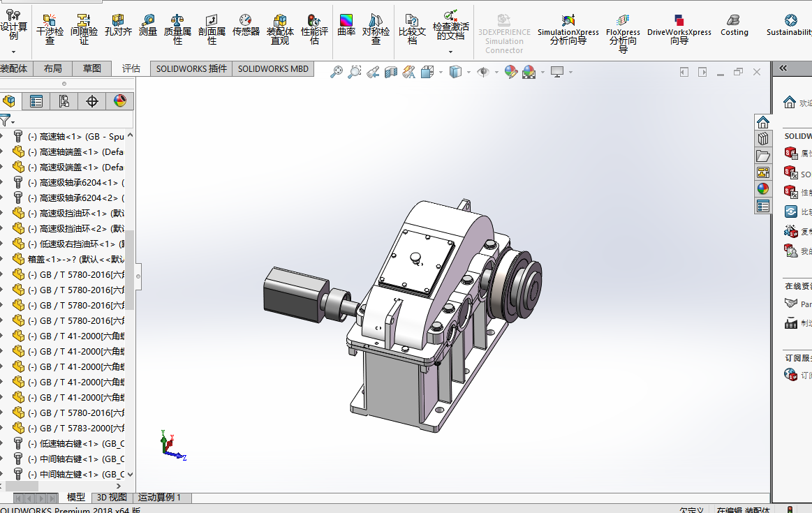Switch to SOLIDWORKS 插件 tab
This screenshot has height=513, width=812.
click(x=191, y=68)
